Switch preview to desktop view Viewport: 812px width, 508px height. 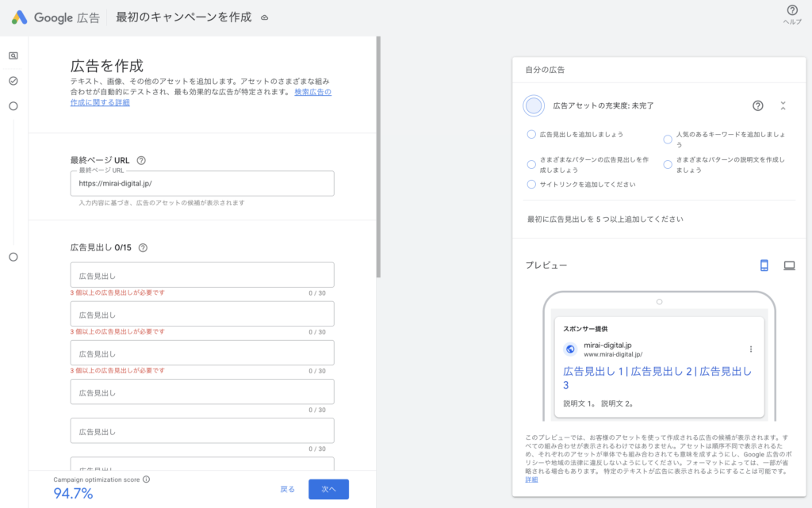click(789, 265)
